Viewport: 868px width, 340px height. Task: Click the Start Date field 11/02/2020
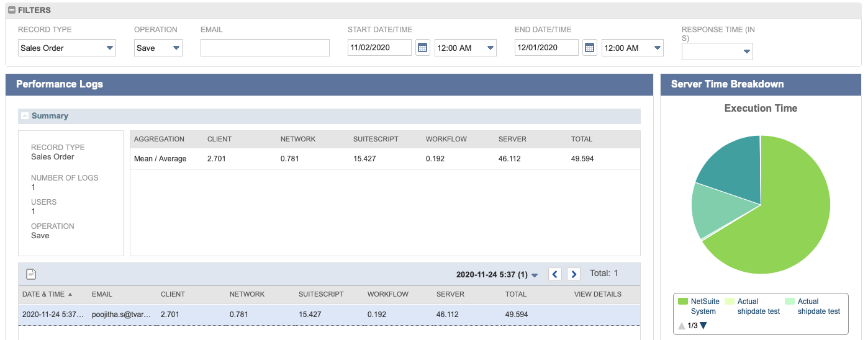379,48
